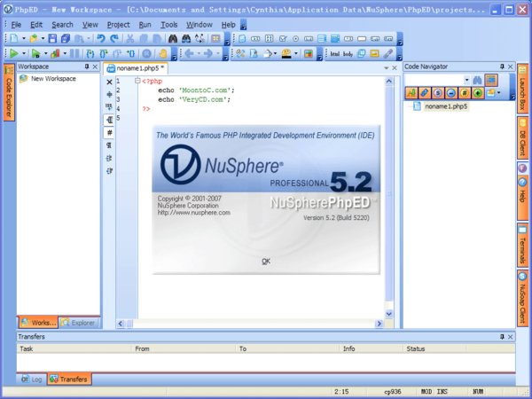This screenshot has width=532, height=399.
Task: Open the Project menu
Action: [x=118, y=25]
